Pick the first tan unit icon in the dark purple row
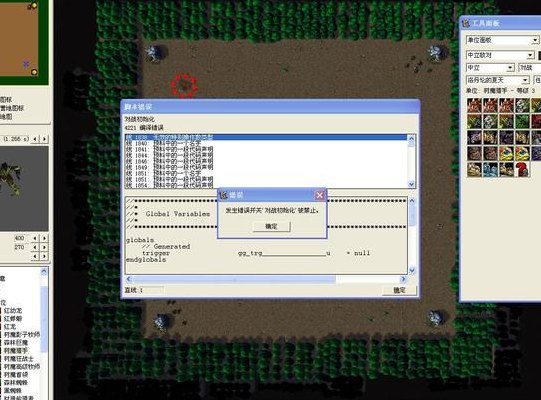This screenshot has width=541, height=400. click(x=490, y=137)
